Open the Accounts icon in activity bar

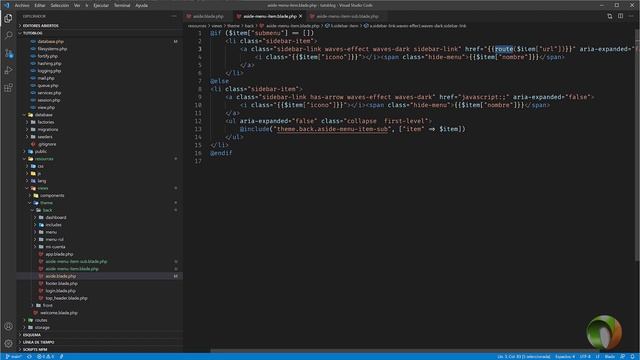pyautogui.click(x=8, y=327)
